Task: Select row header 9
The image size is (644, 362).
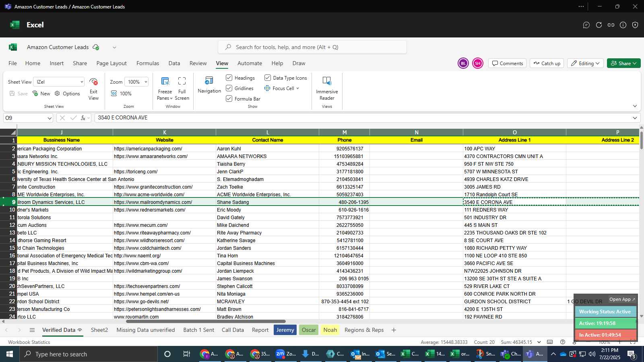Action: (8, 202)
